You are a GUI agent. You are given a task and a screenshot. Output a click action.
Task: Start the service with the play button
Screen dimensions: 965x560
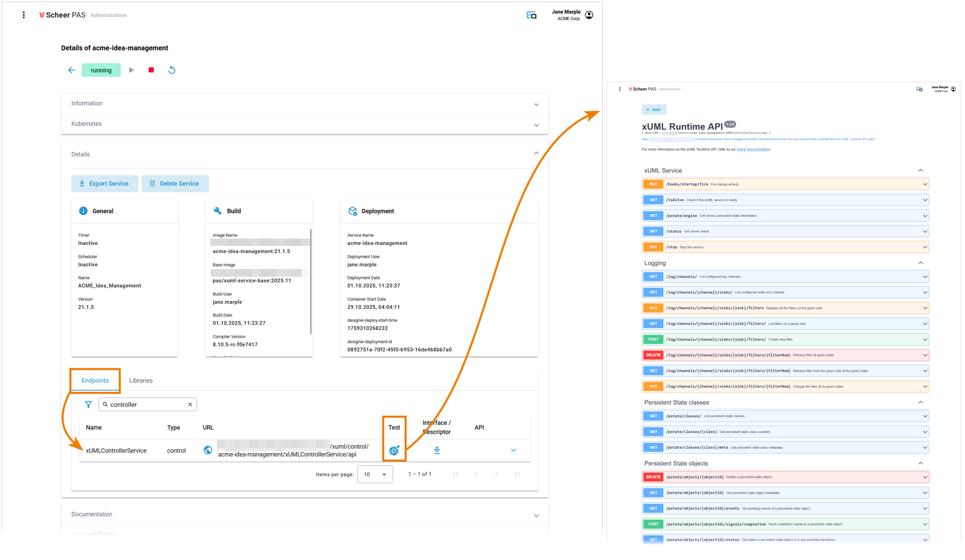(131, 70)
